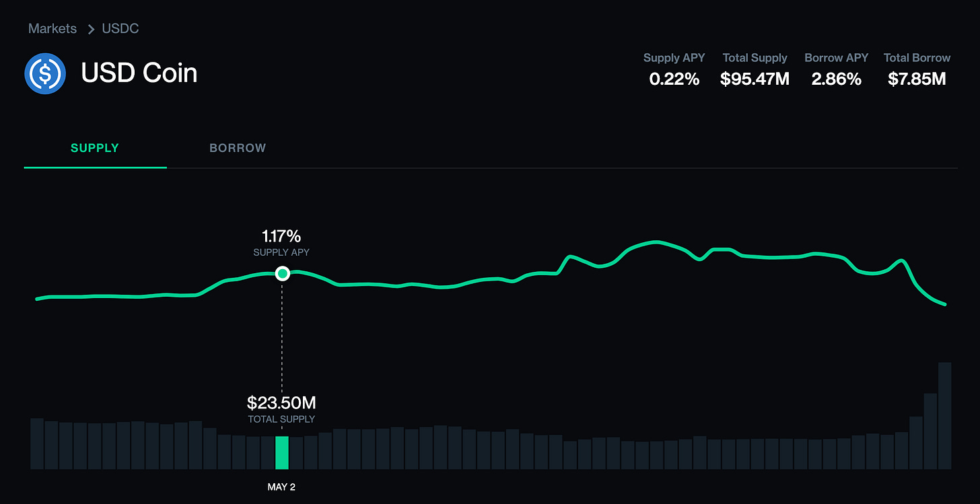Open the Markets breadcrumb link
Image resolution: width=980 pixels, height=504 pixels.
pos(53,29)
